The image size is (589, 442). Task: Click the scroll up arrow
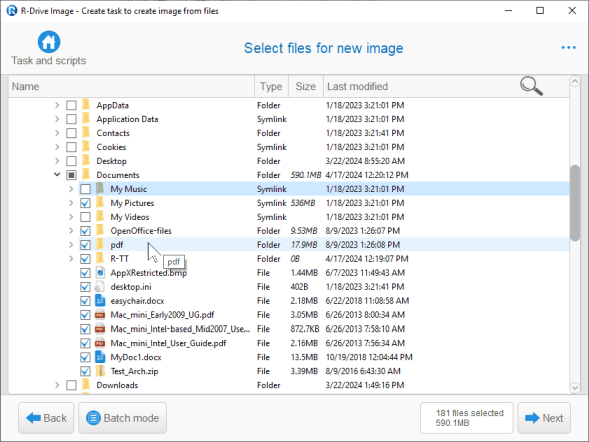575,81
